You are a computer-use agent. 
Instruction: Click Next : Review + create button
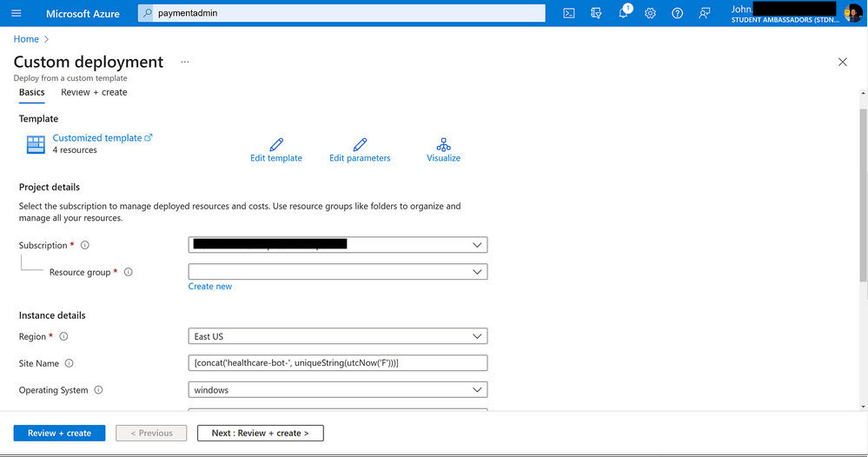pos(261,433)
